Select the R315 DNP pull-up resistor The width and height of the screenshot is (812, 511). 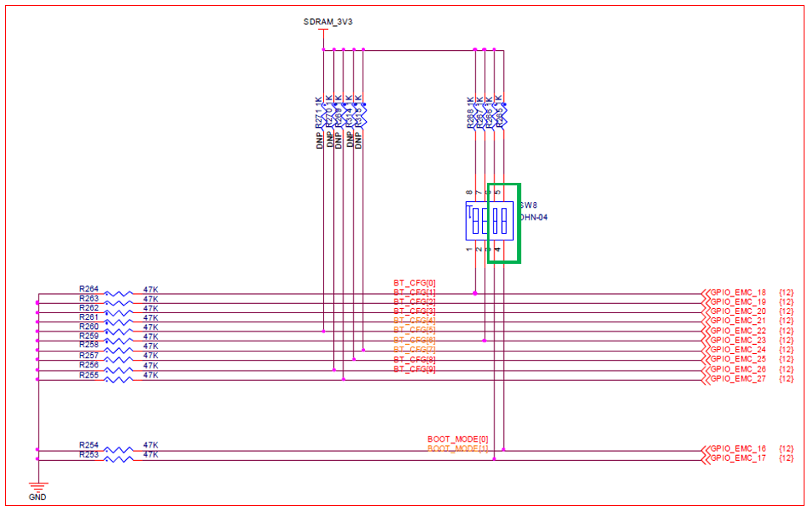[x=363, y=115]
